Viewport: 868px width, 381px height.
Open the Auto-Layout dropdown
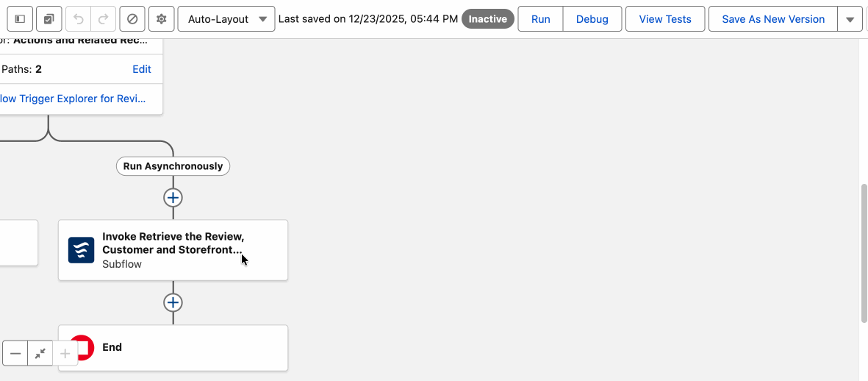226,19
